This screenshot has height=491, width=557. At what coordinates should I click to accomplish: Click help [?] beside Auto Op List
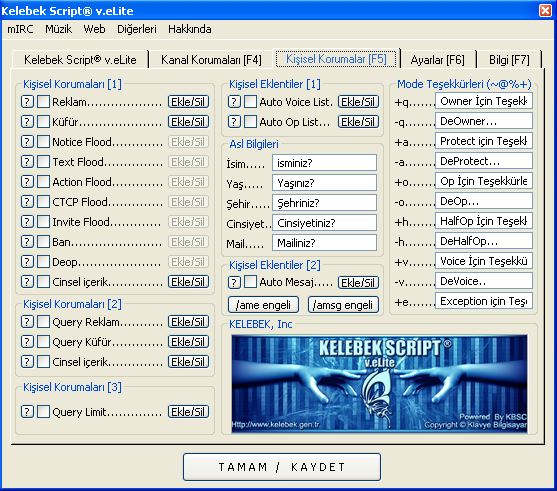point(234,122)
